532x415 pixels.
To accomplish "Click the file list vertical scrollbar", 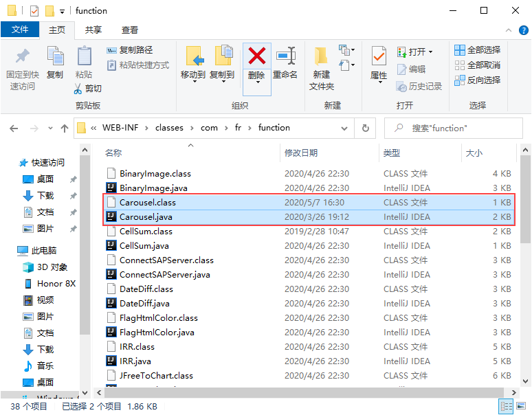I will (525, 200).
